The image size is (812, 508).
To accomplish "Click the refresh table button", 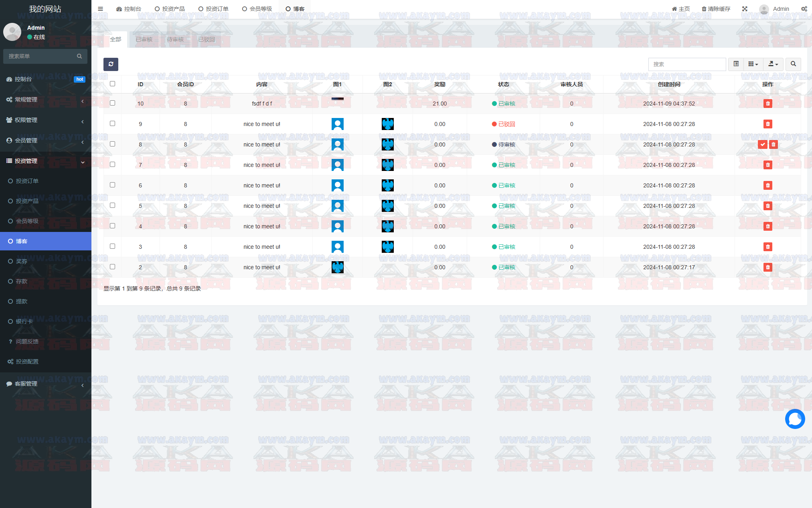I will click(111, 64).
